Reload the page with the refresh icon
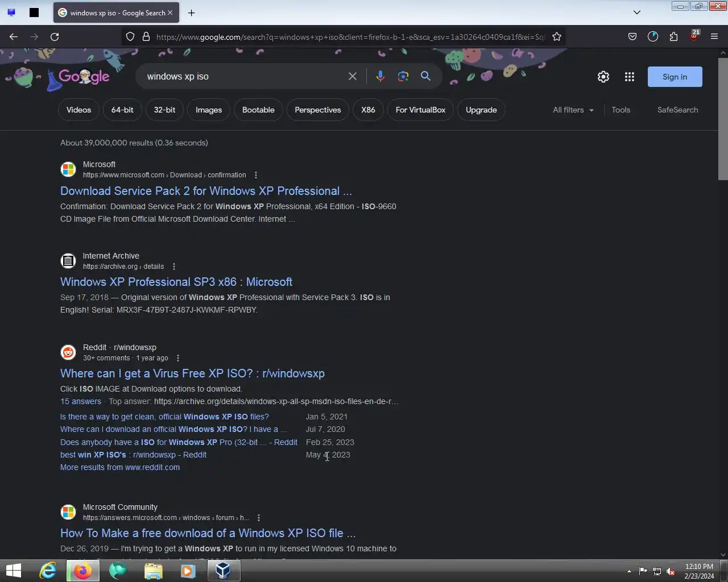The width and height of the screenshot is (728, 582). click(x=55, y=36)
